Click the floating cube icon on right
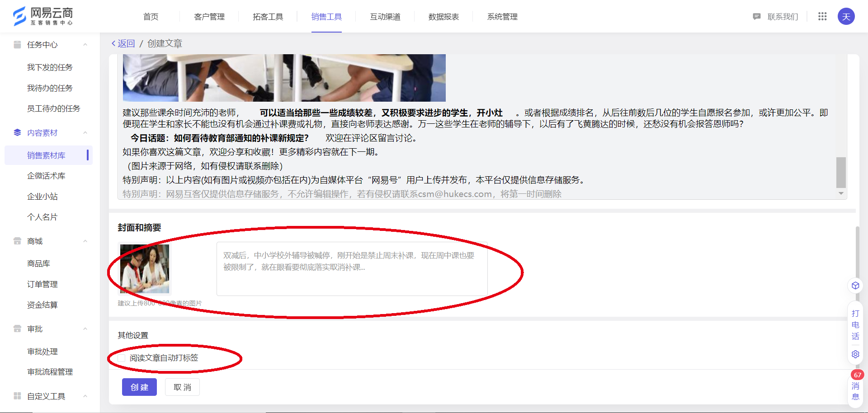 coord(855,286)
